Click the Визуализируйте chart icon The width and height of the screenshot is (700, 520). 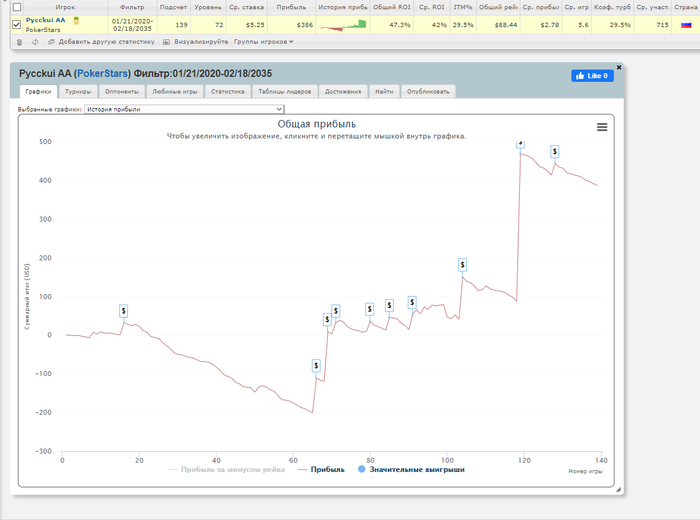point(166,42)
